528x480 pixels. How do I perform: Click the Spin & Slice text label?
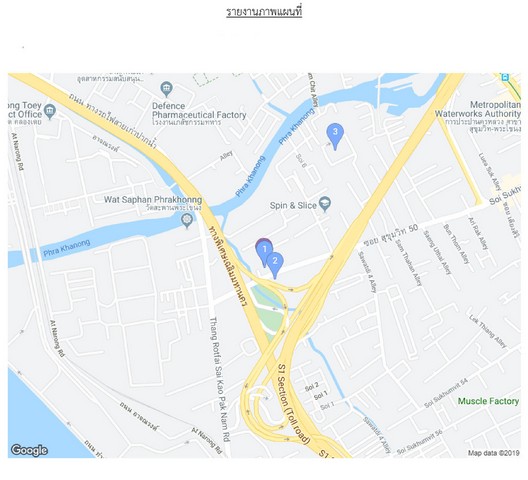coord(293,205)
